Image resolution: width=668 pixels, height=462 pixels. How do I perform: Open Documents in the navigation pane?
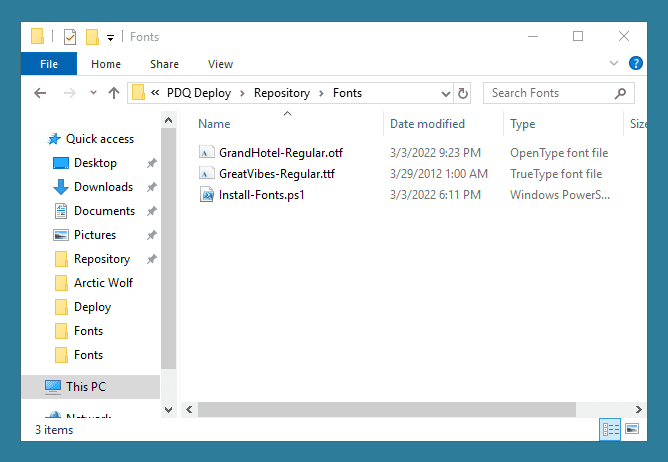[x=104, y=211]
